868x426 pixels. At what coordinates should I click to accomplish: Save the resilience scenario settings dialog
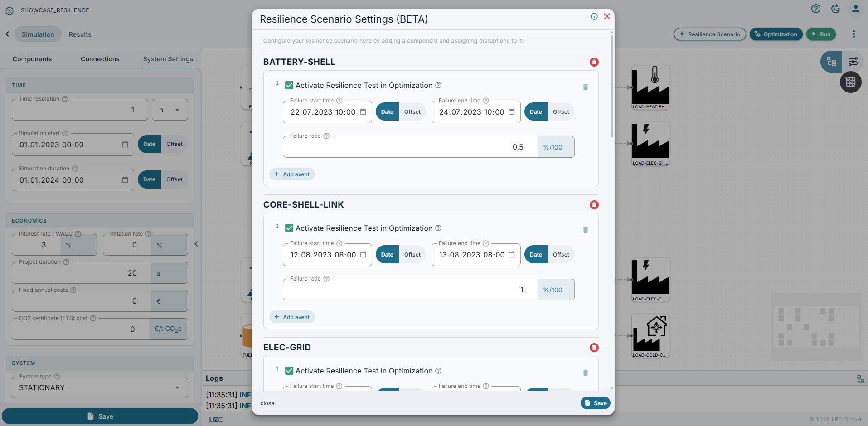pyautogui.click(x=595, y=403)
